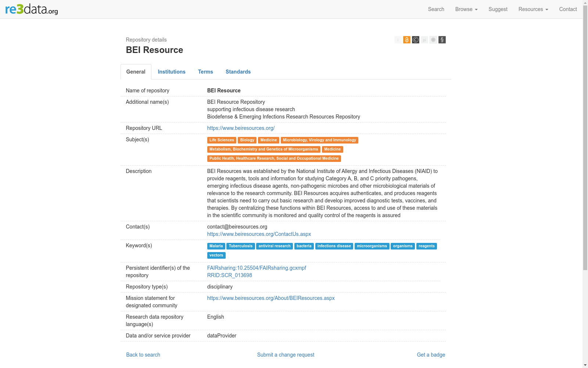Click the vertical scrollbar thumb

(585, 138)
